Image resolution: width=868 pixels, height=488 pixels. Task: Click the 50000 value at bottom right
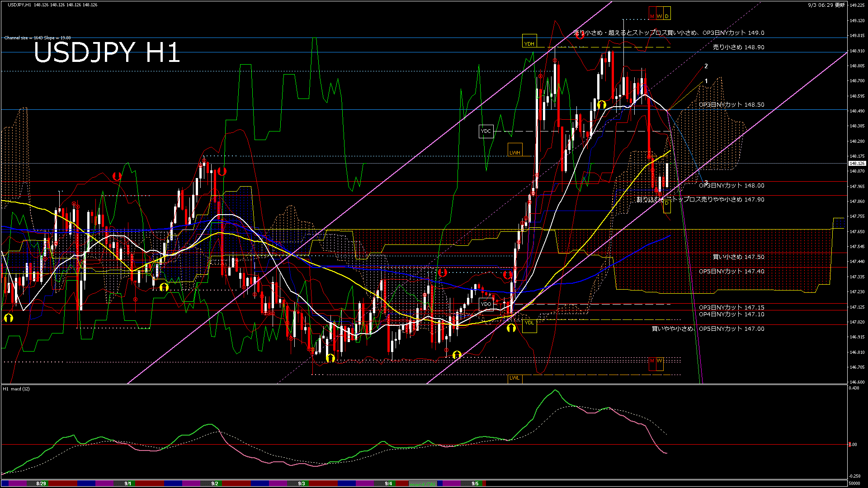coord(854,483)
